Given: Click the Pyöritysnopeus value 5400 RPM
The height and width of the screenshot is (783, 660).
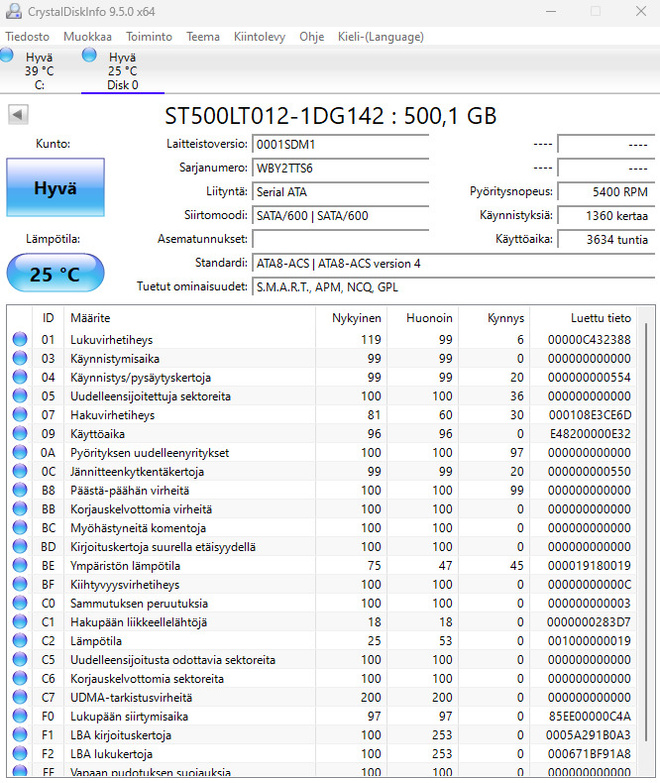Looking at the screenshot, I should point(606,192).
